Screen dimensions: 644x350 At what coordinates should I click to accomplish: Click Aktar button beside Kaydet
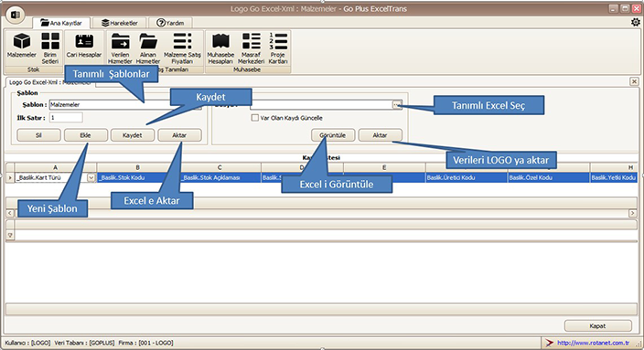[179, 135]
